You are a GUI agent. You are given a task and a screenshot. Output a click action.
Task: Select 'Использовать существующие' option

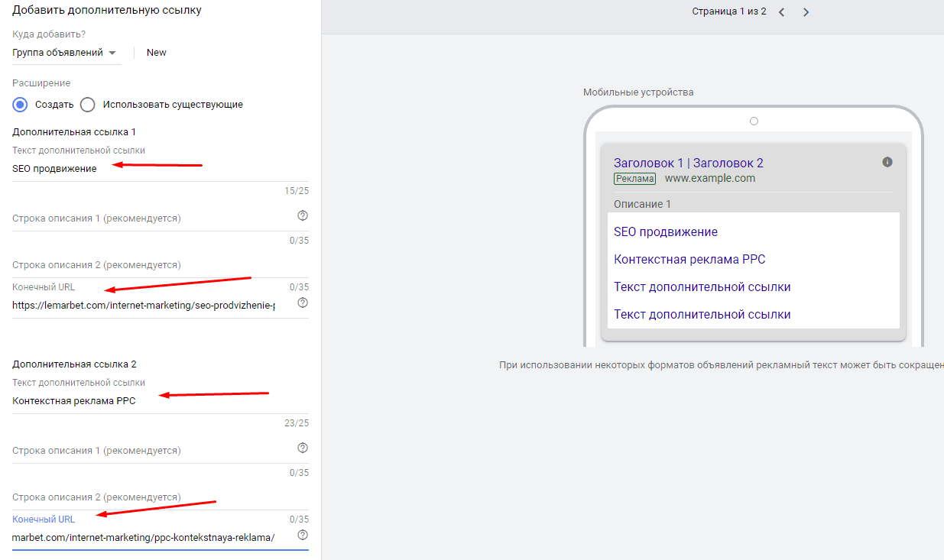87,105
